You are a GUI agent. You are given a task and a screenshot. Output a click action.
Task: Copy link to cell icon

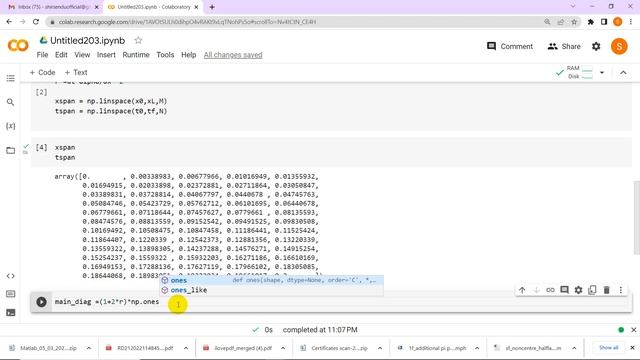(550, 290)
